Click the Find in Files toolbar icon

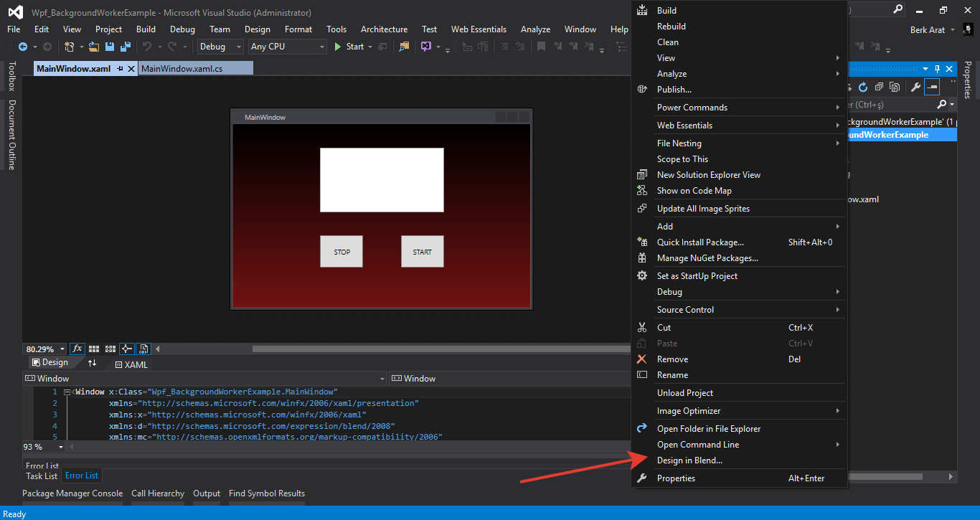pyautogui.click(x=405, y=47)
